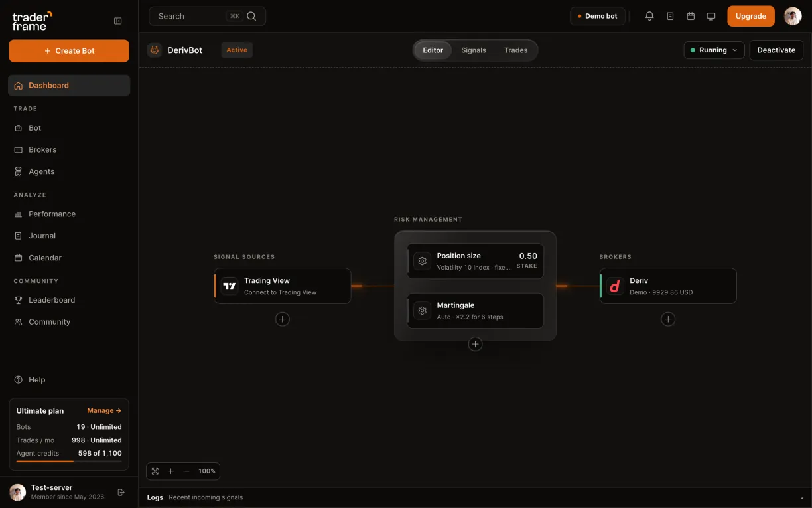Open Dashboard in the sidebar
This screenshot has height=508, width=812.
69,85
